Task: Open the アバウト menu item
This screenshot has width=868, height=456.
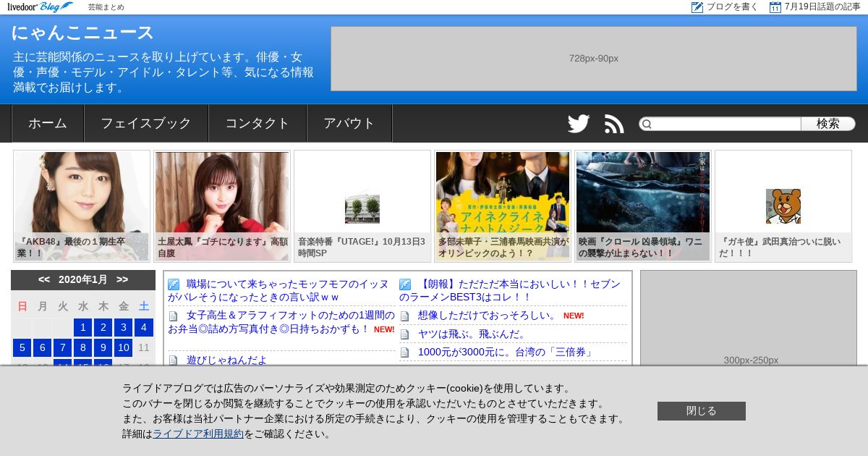Action: coord(349,123)
